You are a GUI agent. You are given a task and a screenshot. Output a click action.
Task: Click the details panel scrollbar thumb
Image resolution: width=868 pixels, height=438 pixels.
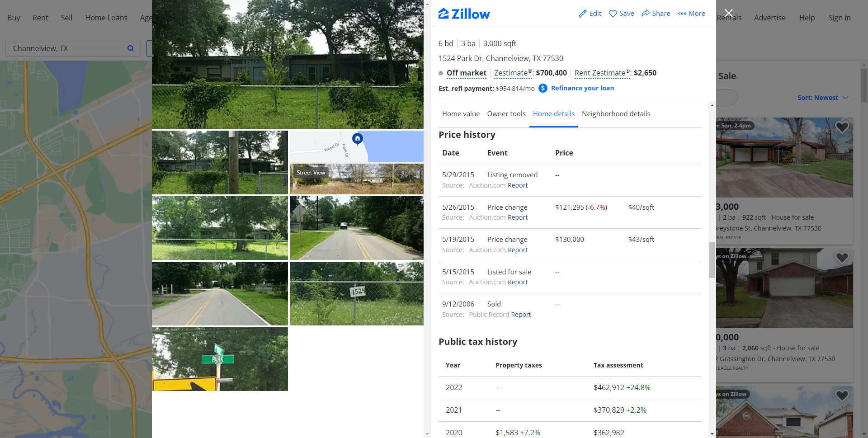712,260
